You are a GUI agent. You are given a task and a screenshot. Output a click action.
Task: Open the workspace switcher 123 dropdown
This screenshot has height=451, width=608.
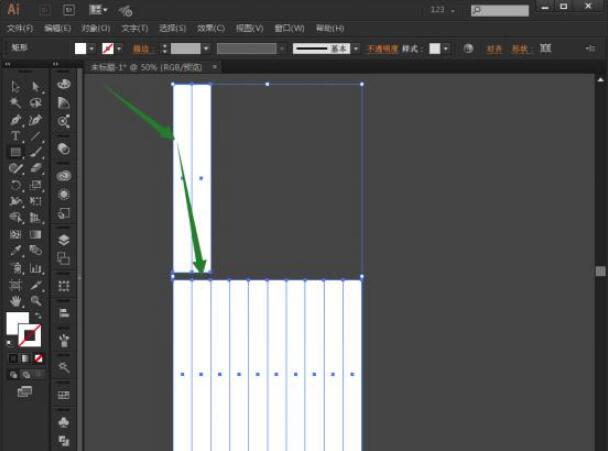click(442, 10)
